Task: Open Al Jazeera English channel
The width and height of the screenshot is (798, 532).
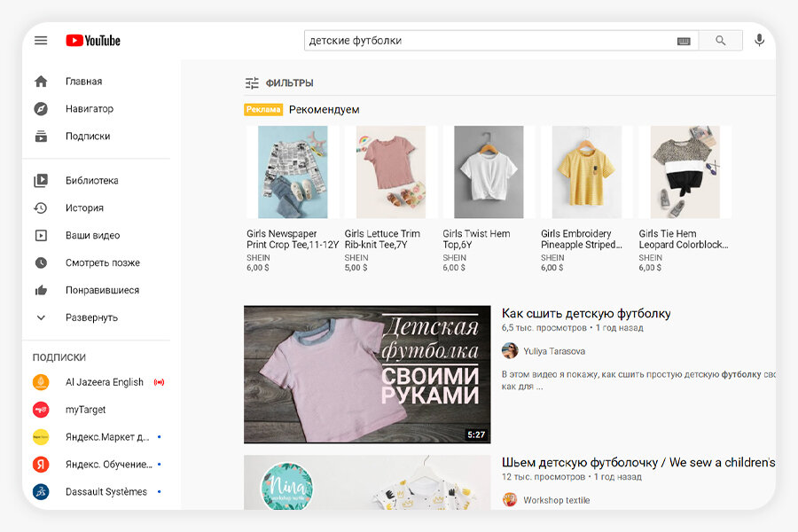Action: tap(104, 382)
